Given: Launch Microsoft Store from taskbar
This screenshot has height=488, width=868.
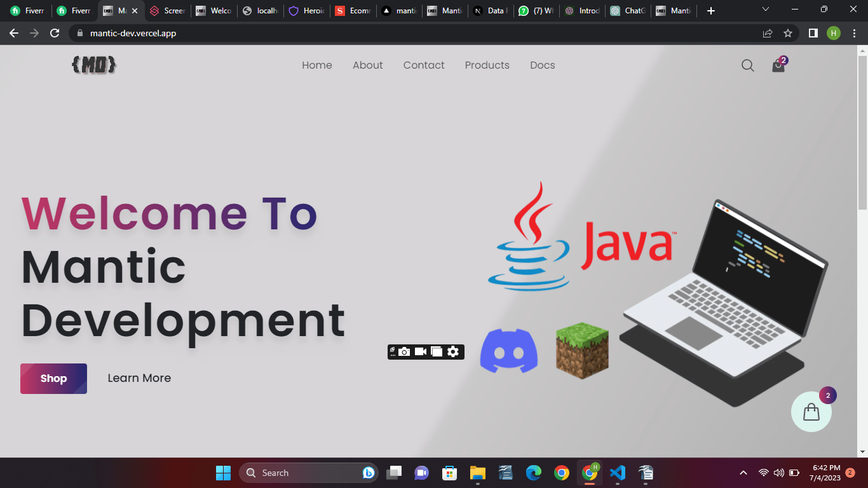Looking at the screenshot, I should pyautogui.click(x=450, y=473).
